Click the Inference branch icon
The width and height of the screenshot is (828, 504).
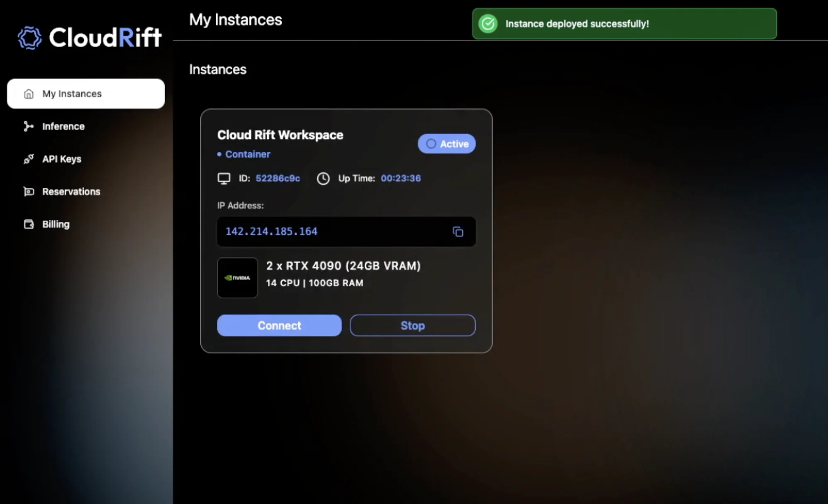pyautogui.click(x=28, y=126)
